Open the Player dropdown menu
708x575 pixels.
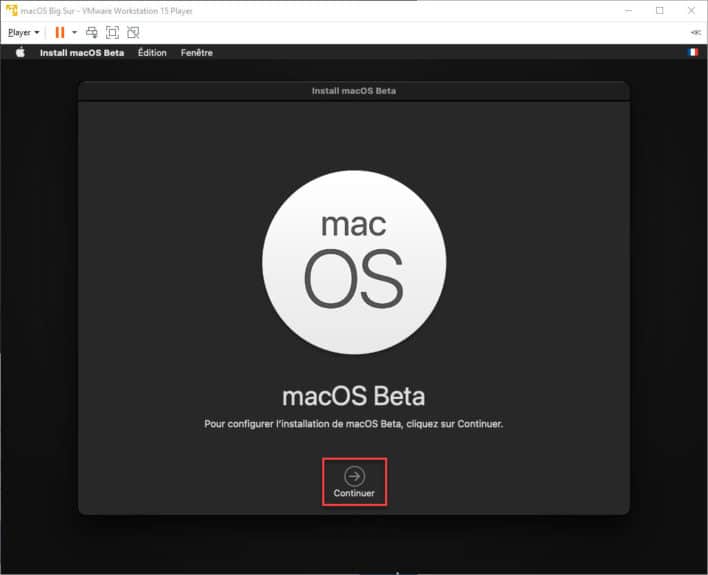pos(24,33)
